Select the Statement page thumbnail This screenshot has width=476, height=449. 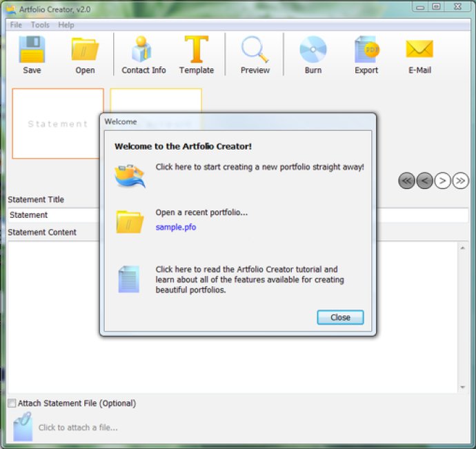(x=58, y=123)
